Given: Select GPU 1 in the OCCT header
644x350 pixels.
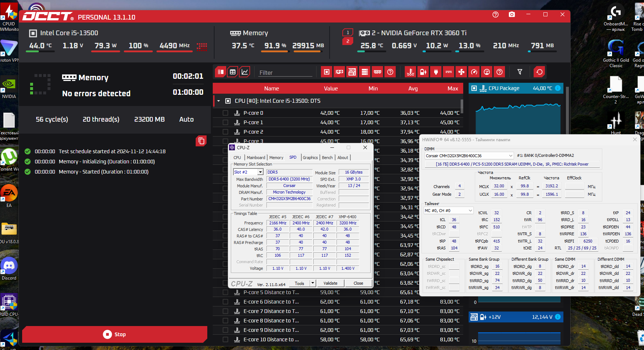Looking at the screenshot, I should coord(348,32).
